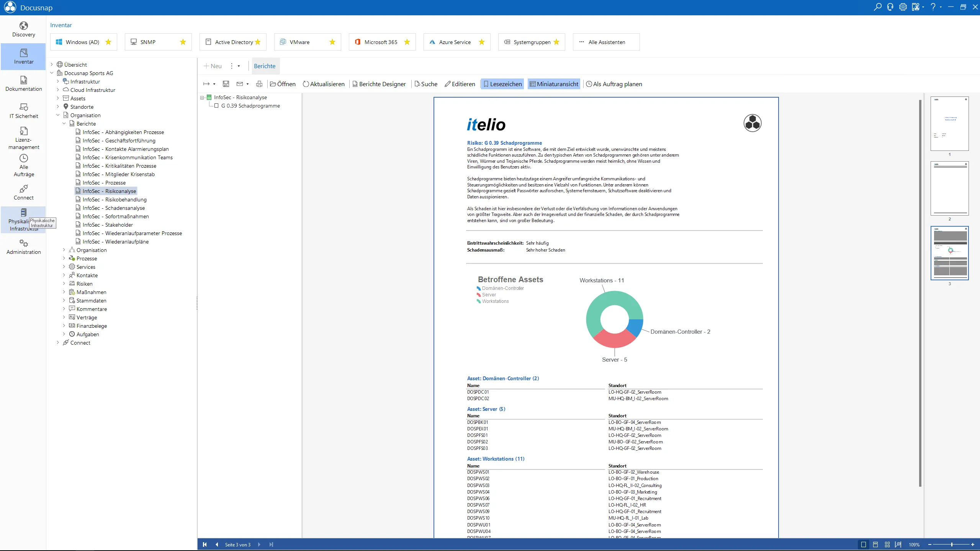Toggle the Windows (AD) favorite star
Screen dimensions: 980x551
(x=108, y=42)
